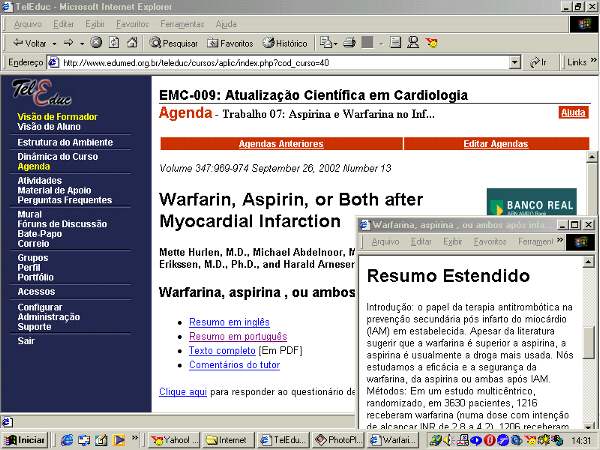Open the Pesquisar search tool
Screen dimensions: 600x450
point(174,43)
